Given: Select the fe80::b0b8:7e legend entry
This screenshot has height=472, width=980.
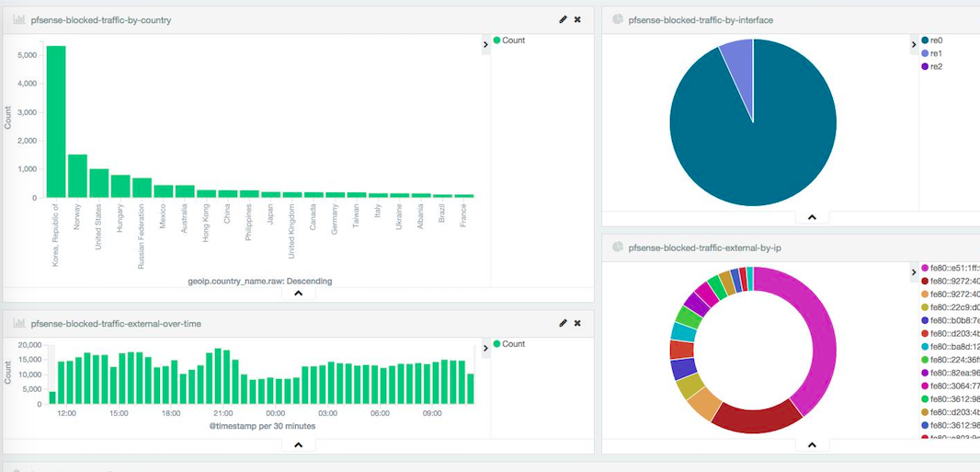Looking at the screenshot, I should coord(950,320).
